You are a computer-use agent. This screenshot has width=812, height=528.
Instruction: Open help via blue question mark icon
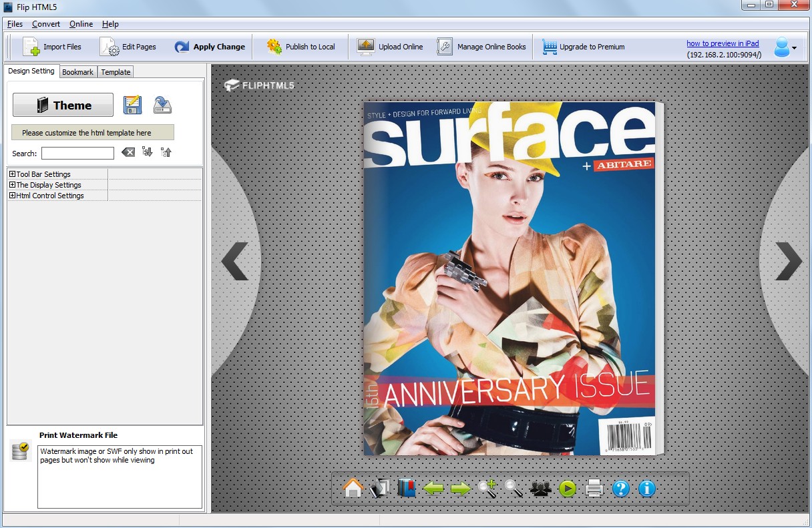[x=621, y=489]
